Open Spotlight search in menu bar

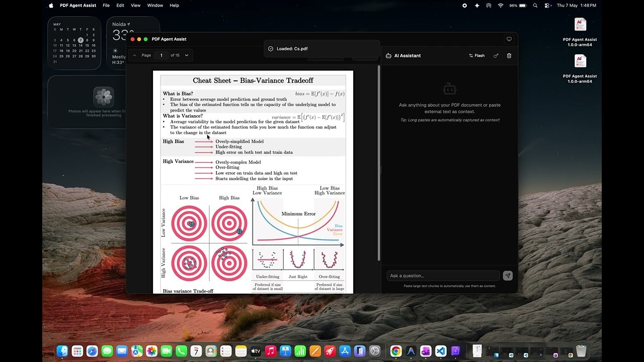(535, 6)
